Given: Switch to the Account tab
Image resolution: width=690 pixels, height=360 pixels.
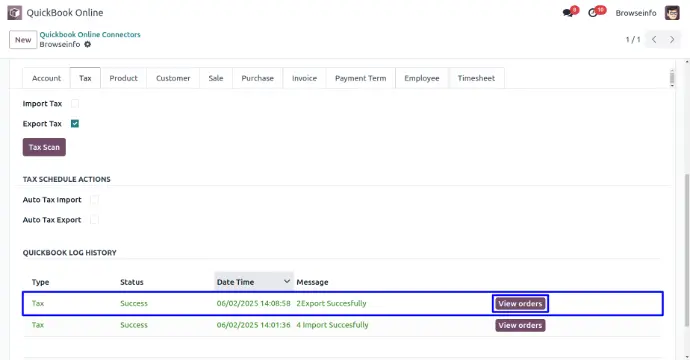Looking at the screenshot, I should (x=46, y=78).
